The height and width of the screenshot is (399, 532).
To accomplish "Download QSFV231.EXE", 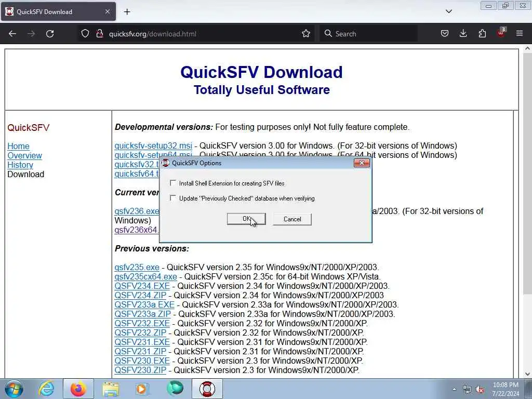I will (142, 342).
